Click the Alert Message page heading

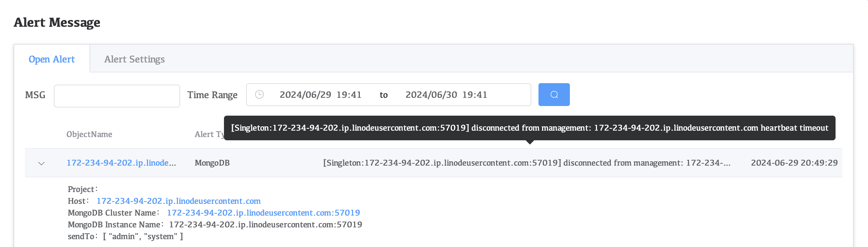click(57, 22)
